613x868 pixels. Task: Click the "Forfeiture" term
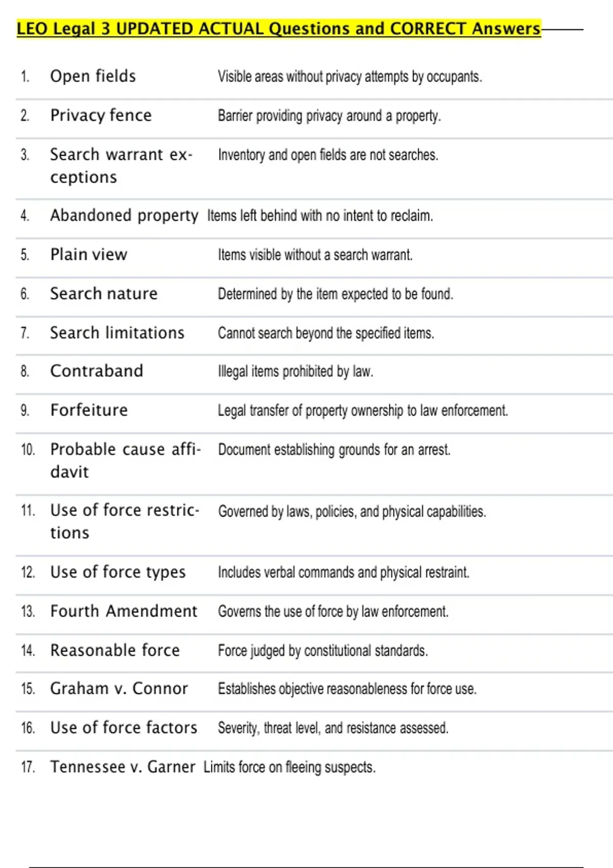[x=89, y=411]
